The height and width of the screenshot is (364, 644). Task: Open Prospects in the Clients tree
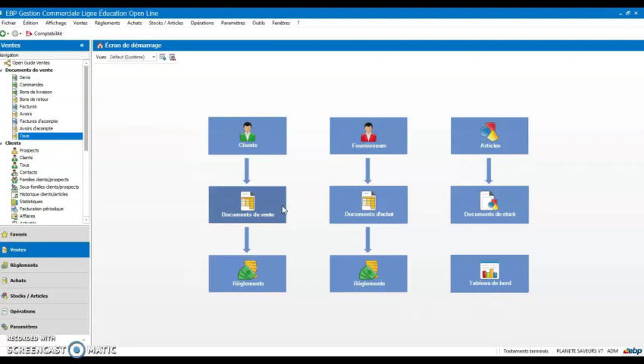tap(29, 150)
